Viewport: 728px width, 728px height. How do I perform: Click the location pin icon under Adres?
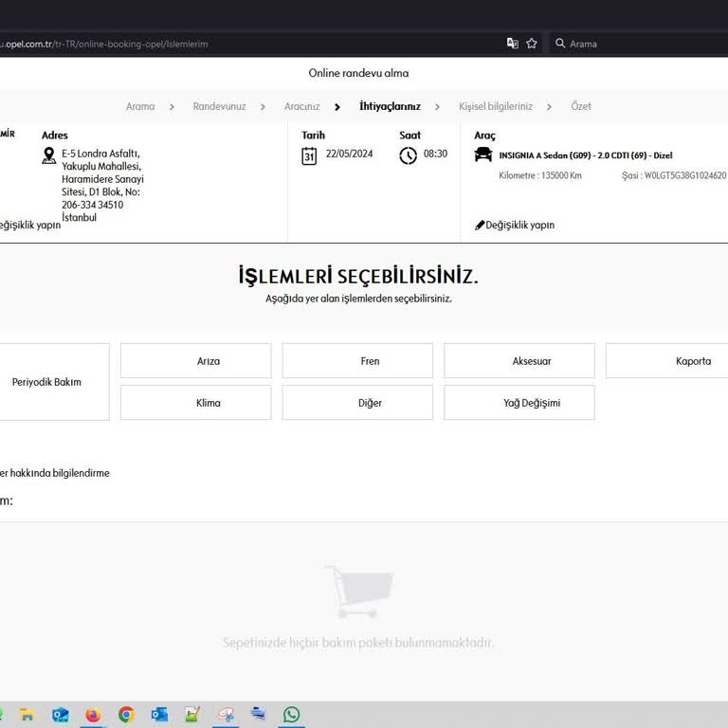pyautogui.click(x=49, y=155)
